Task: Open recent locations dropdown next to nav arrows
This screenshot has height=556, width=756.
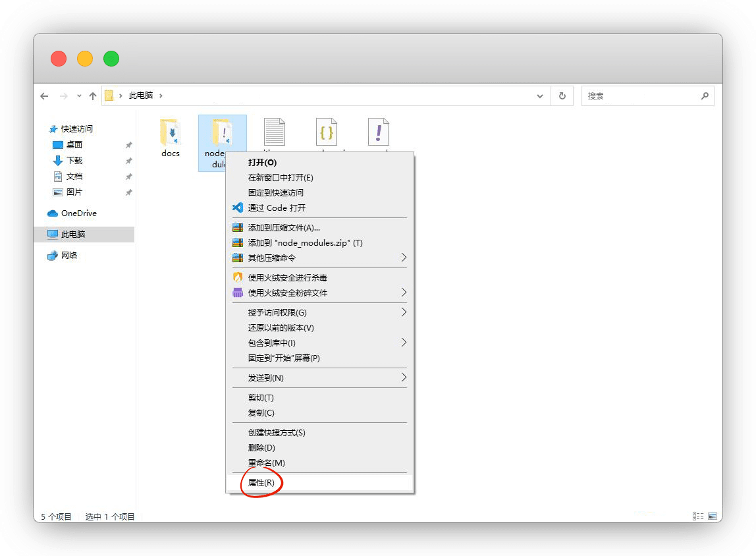Action: click(x=79, y=96)
